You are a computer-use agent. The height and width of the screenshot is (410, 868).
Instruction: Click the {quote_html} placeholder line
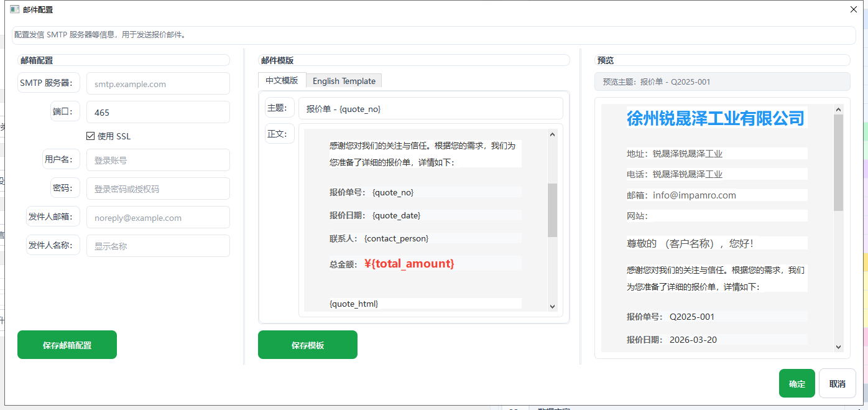[354, 304]
